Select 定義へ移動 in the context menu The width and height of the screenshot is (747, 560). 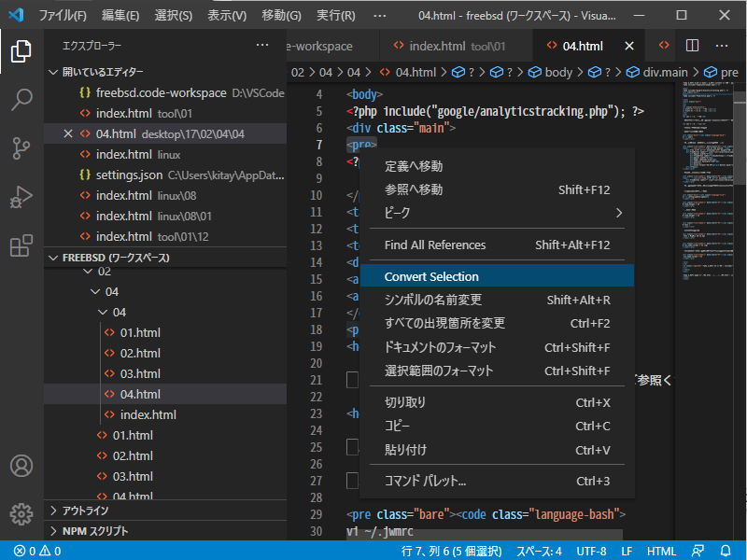(497, 166)
